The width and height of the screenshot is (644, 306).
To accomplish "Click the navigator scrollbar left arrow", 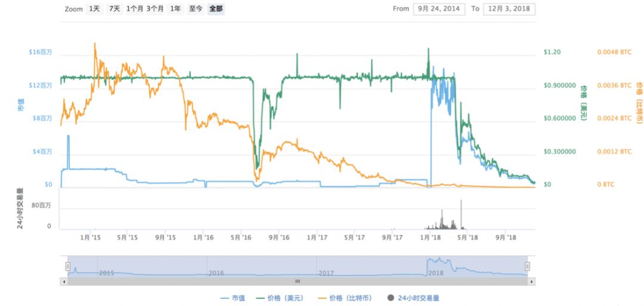I will pyautogui.click(x=63, y=282).
